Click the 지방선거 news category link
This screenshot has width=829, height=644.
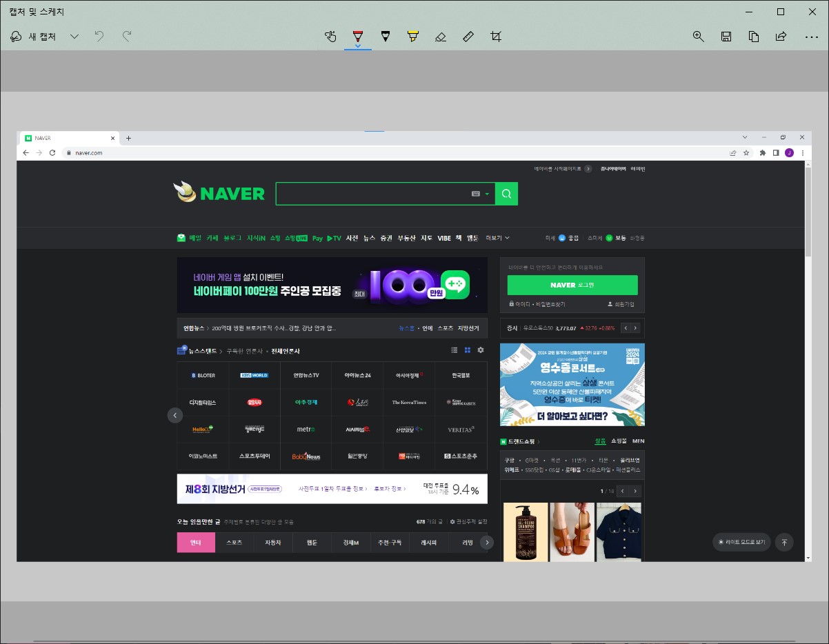pyautogui.click(x=468, y=328)
